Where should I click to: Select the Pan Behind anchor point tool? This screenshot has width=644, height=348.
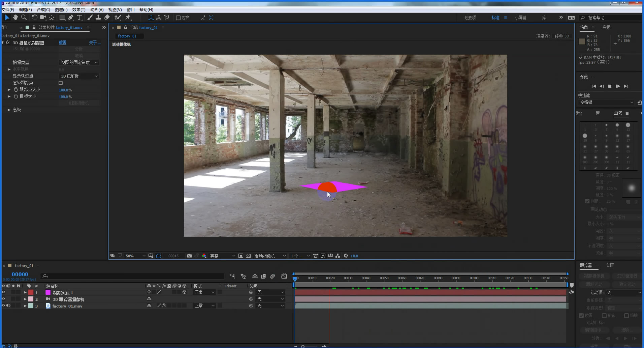[52, 18]
